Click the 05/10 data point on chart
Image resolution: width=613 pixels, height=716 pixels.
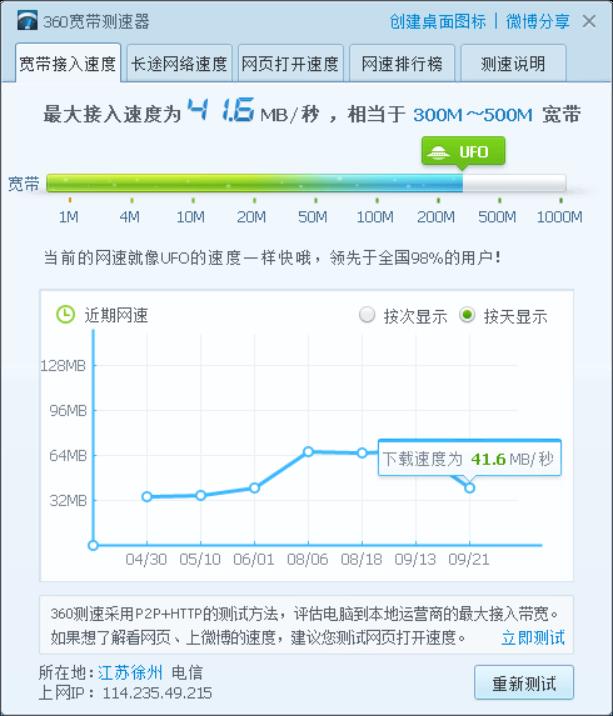[201, 495]
